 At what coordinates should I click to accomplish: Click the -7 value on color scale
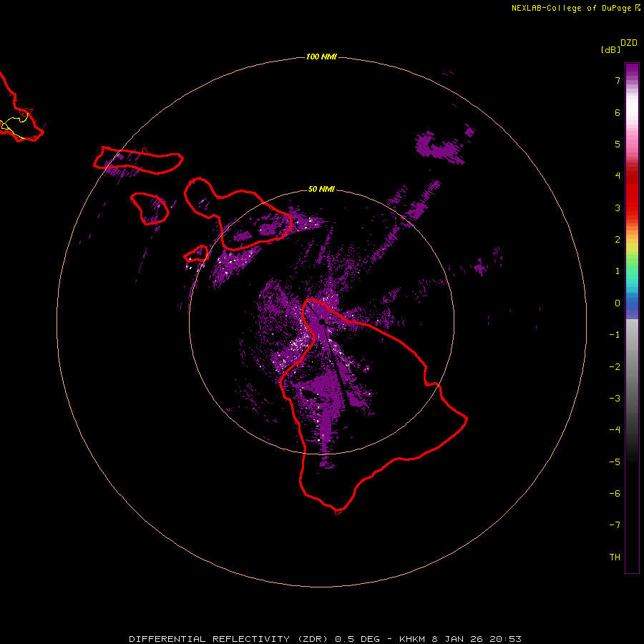pyautogui.click(x=615, y=525)
